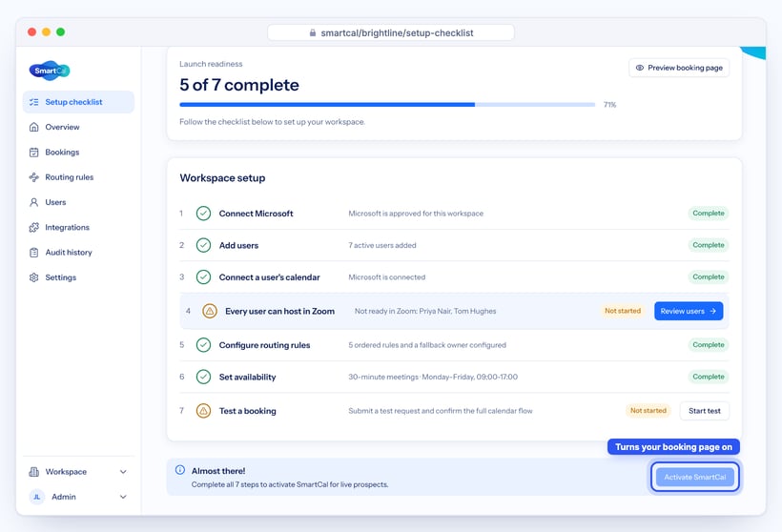This screenshot has width=782, height=532.
Task: Click the green check for Add users
Action: tap(203, 245)
